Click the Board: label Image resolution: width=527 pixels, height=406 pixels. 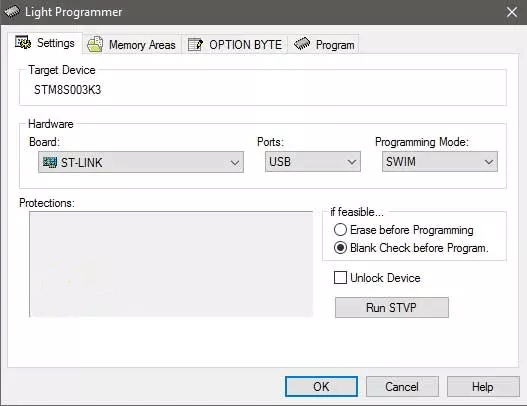tap(44, 142)
